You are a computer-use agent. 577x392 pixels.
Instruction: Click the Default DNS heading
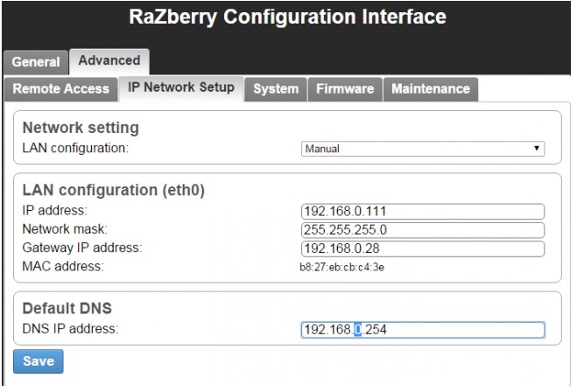tap(67, 308)
